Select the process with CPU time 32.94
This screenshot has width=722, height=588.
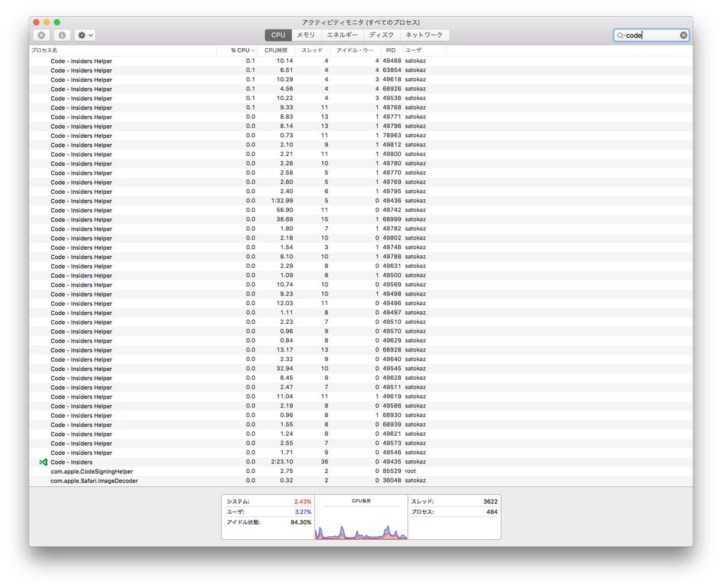361,369
